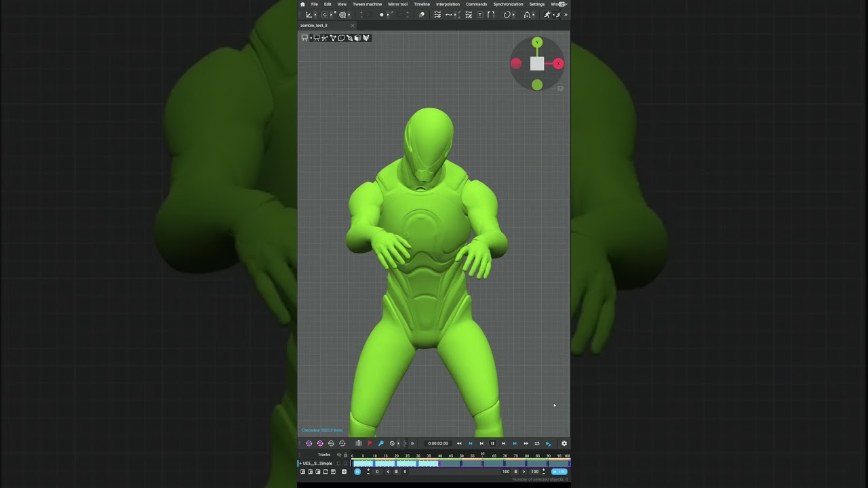Click the white center square of gizmo
The image size is (868, 488).
[x=537, y=64]
